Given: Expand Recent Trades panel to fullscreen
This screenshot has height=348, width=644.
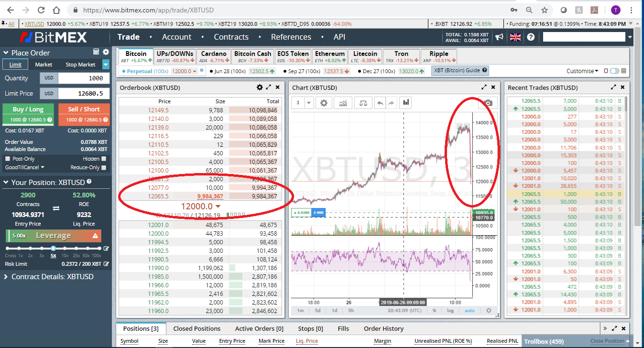Looking at the screenshot, I should [613, 87].
